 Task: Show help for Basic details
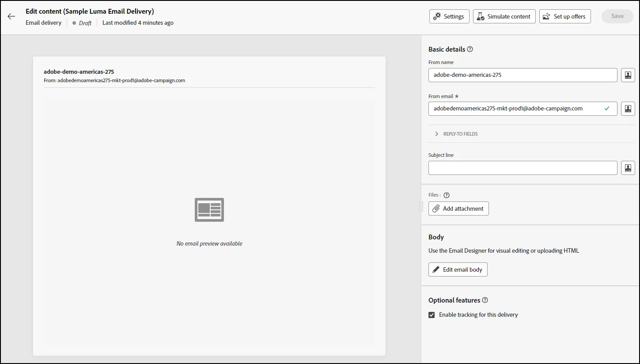click(x=470, y=49)
